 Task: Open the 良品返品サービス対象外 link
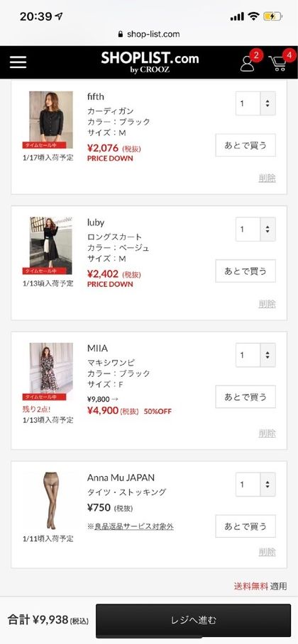coord(131,526)
